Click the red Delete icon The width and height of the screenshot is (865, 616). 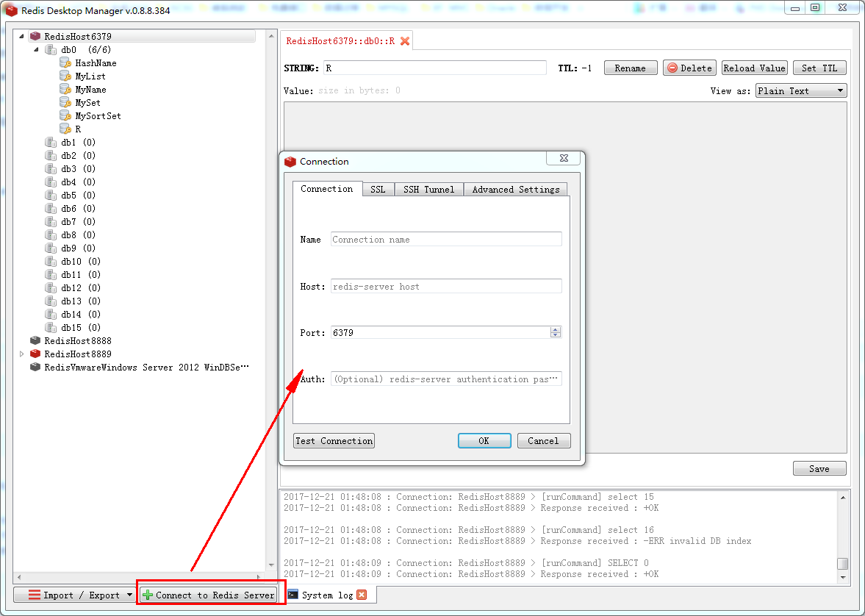(672, 68)
